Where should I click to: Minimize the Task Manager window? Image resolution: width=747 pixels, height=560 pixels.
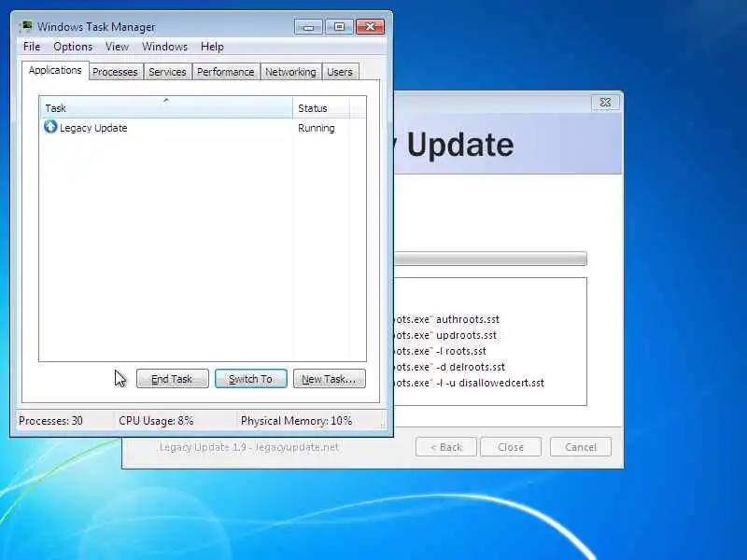[x=308, y=27]
